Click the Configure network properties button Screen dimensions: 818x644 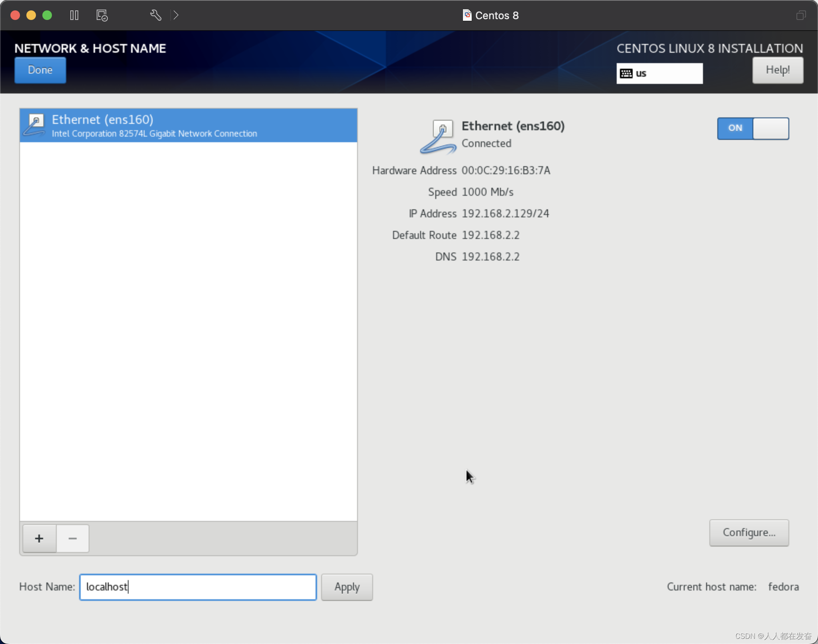(x=749, y=533)
